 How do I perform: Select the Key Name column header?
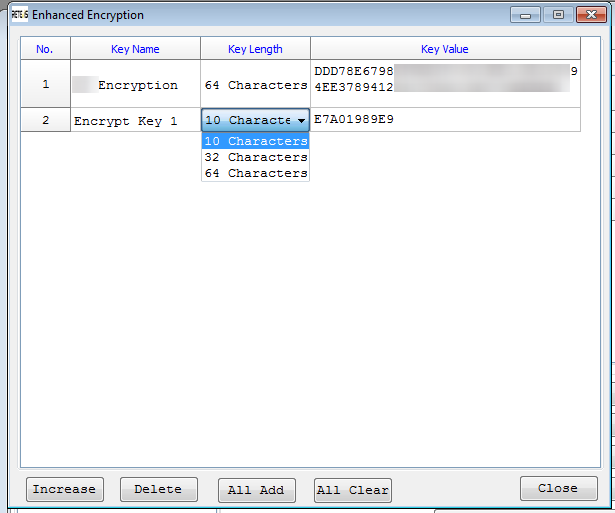[135, 49]
